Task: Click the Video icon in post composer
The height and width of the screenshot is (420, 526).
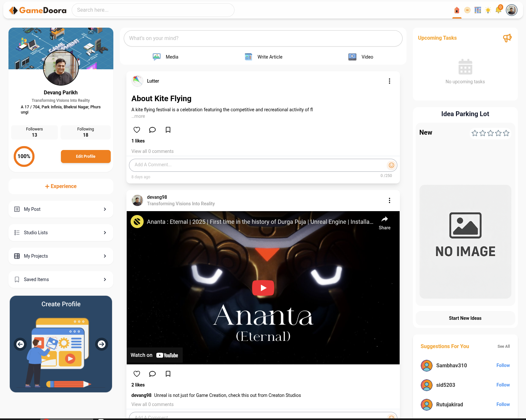Action: point(352,57)
